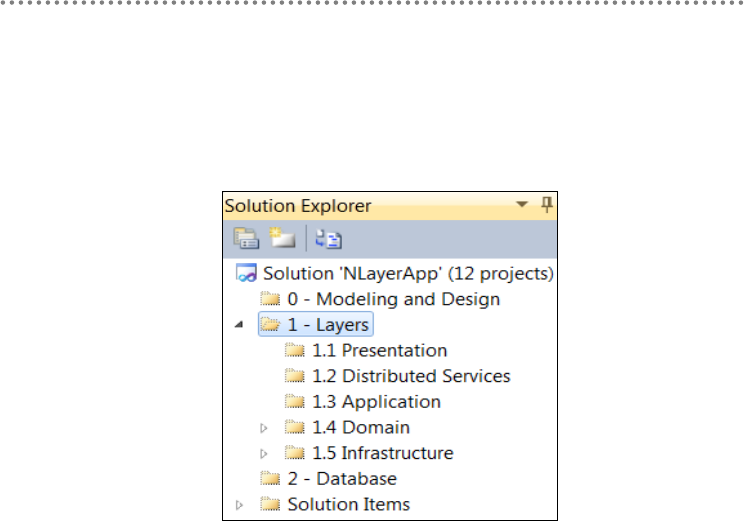Select '1.3 Application' text
Image resolution: width=744 pixels, height=521 pixels.
pos(376,402)
